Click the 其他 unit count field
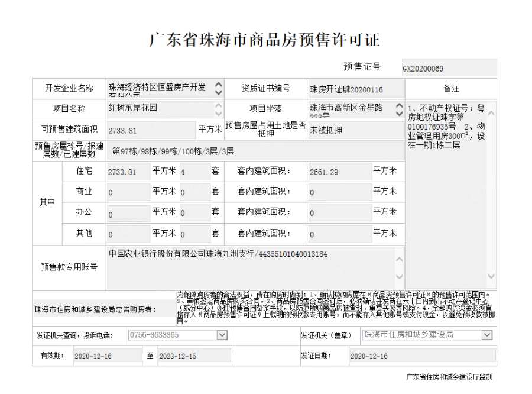 pos(194,234)
